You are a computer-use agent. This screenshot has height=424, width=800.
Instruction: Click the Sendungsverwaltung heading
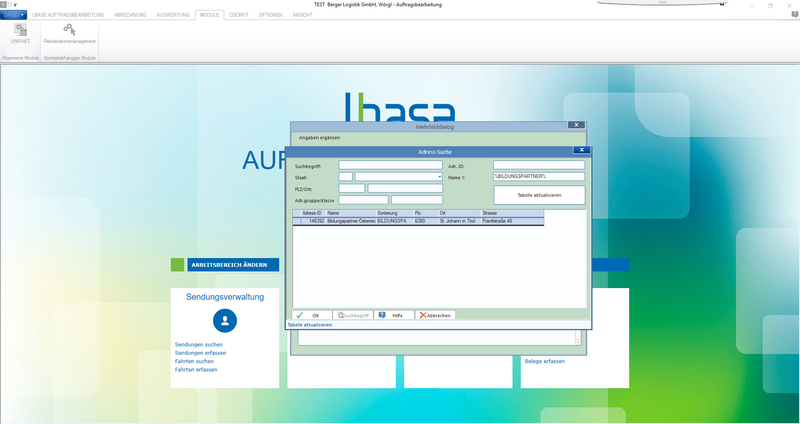225,297
